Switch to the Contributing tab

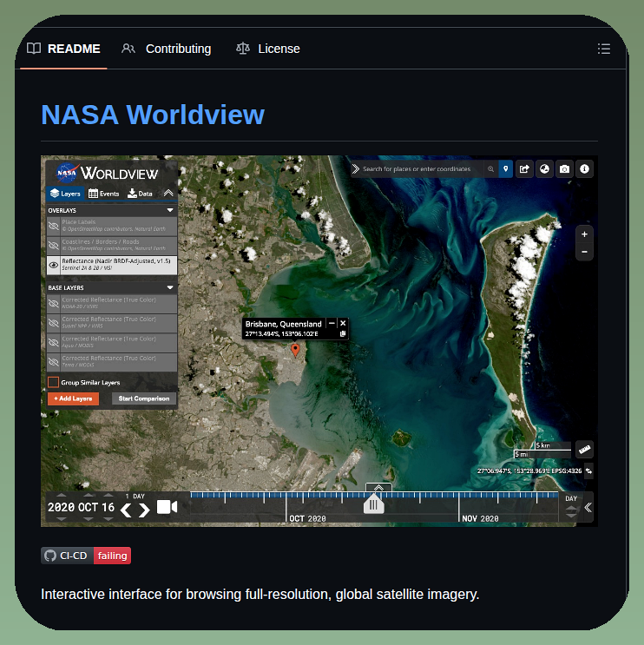(166, 49)
